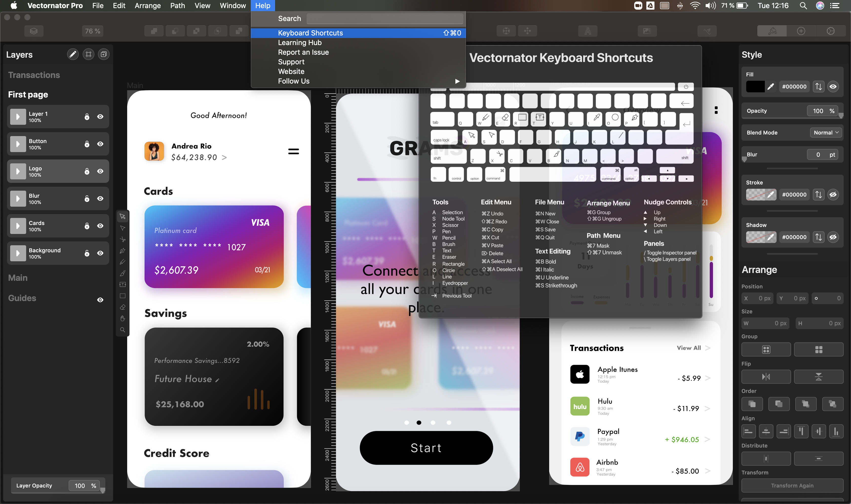Open the Path menu
This screenshot has width=851, height=504.
[x=178, y=5]
